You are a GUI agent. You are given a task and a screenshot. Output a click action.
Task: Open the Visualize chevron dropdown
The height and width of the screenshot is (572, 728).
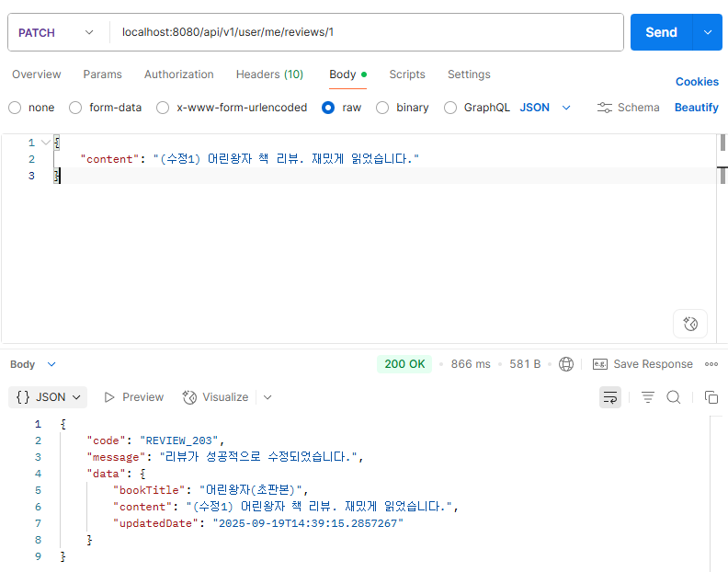[x=267, y=397]
